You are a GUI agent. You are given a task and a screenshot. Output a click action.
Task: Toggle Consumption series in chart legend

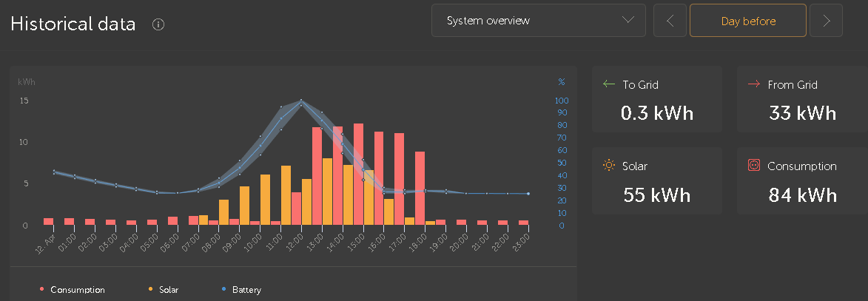pyautogui.click(x=72, y=289)
